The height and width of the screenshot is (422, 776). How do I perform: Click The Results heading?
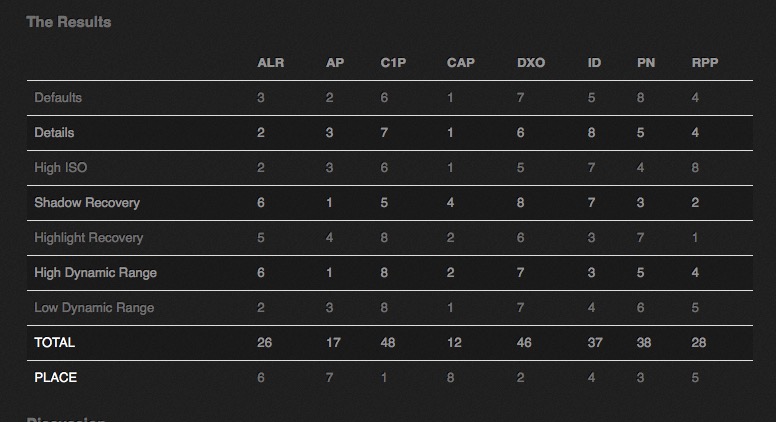click(69, 22)
